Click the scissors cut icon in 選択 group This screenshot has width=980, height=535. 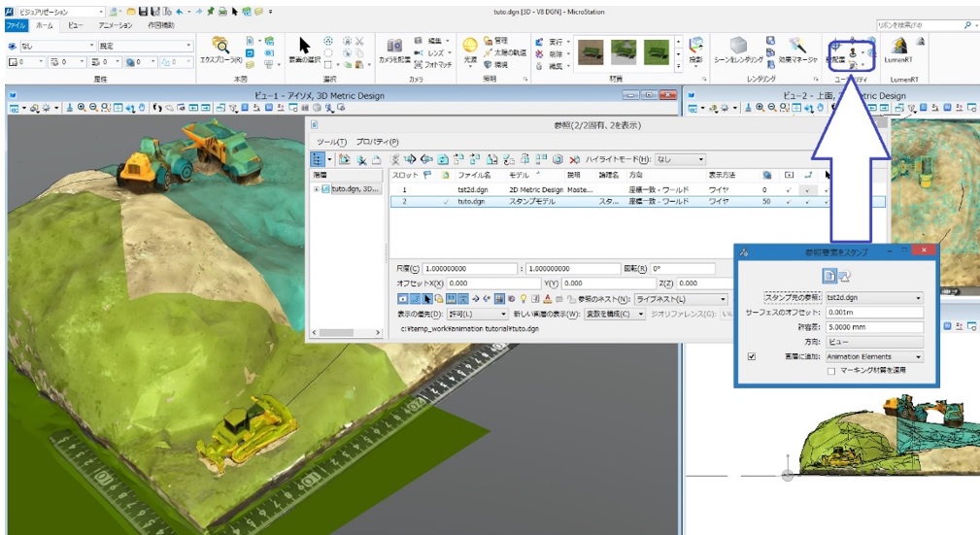(359, 41)
